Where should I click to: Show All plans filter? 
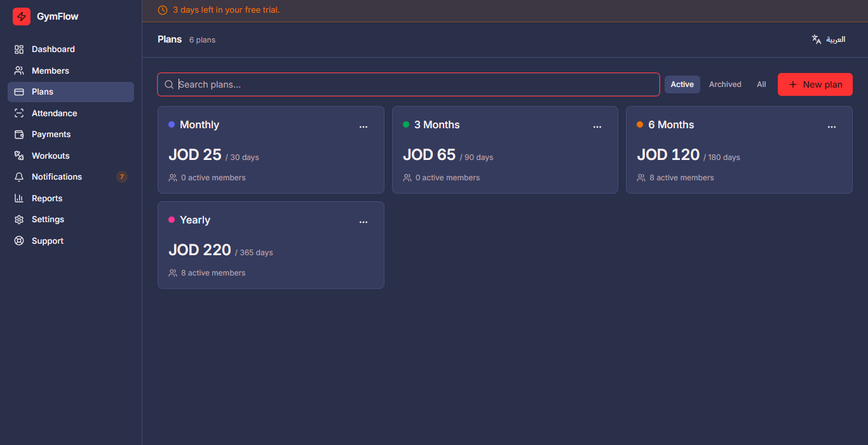pyautogui.click(x=761, y=84)
